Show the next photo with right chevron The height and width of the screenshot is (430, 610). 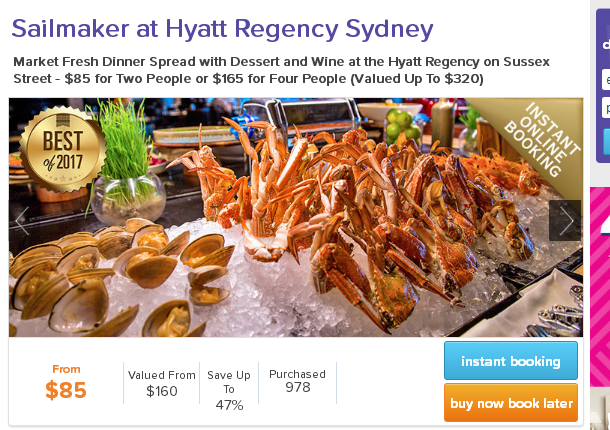click(x=565, y=220)
